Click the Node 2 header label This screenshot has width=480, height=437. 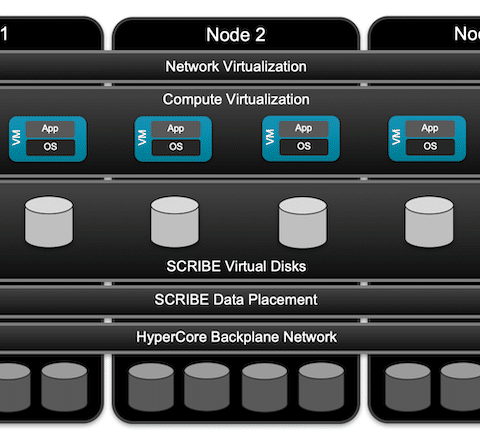click(236, 35)
